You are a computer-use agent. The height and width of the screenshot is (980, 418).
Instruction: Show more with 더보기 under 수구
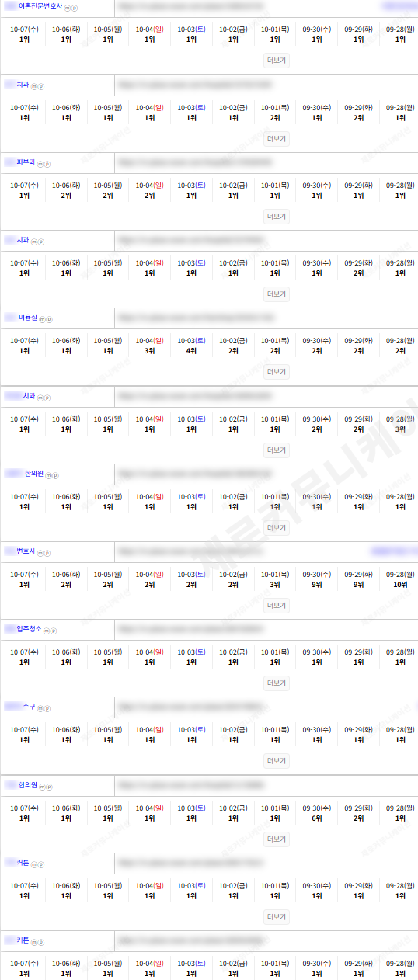tap(276, 761)
